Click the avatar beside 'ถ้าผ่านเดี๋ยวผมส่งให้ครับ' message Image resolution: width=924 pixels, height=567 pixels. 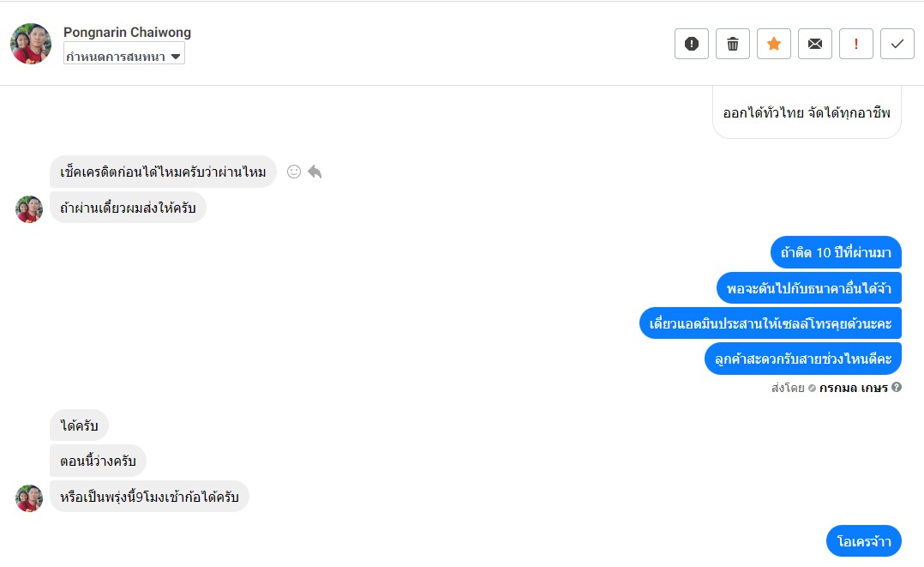(x=29, y=208)
